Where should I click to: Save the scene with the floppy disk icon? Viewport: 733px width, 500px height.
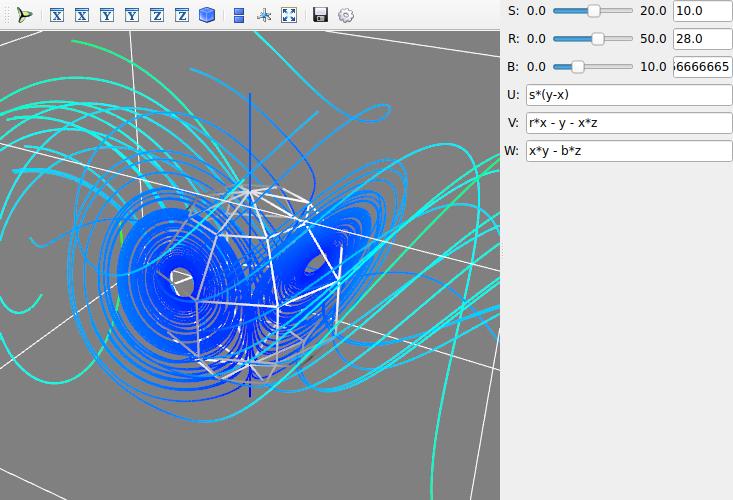(320, 15)
